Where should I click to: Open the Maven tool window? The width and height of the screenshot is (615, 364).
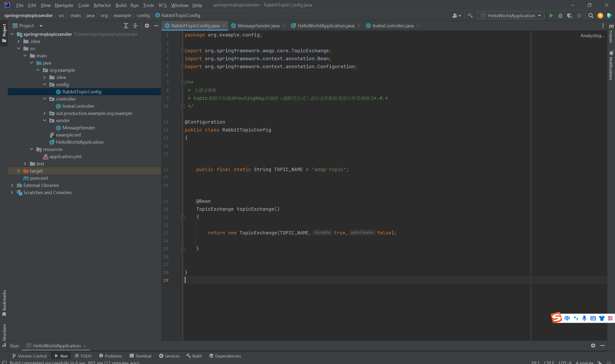[x=611, y=34]
